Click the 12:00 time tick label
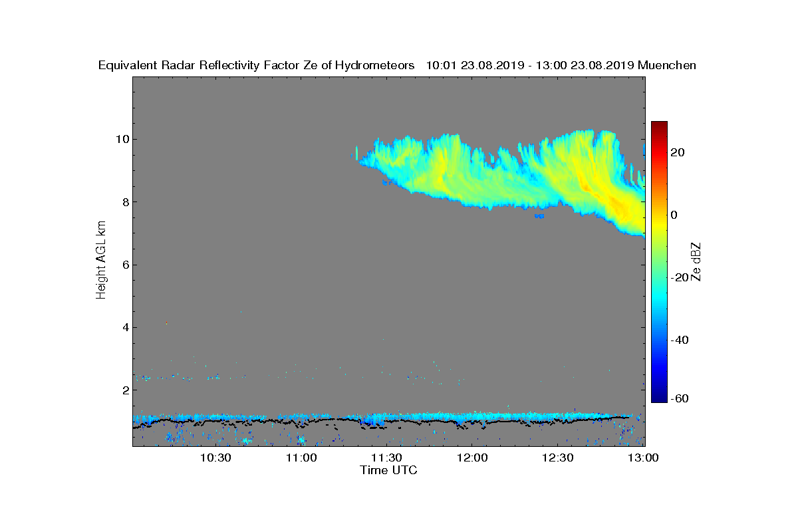This screenshot has height=532, width=798. pos(473,458)
